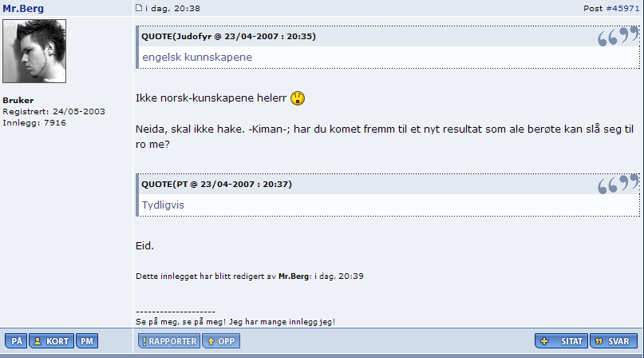This screenshot has width=644, height=358.
Task: Click Mr.Berg's avatar photo
Action: click(x=34, y=51)
